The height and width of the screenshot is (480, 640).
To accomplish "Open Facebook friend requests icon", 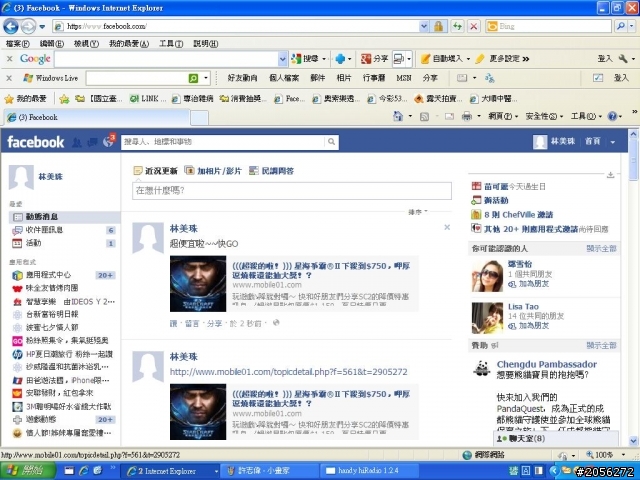I will click(77, 142).
